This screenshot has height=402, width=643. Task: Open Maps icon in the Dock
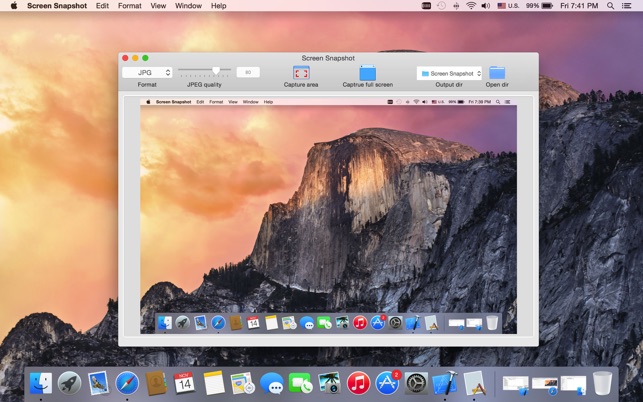coord(242,383)
